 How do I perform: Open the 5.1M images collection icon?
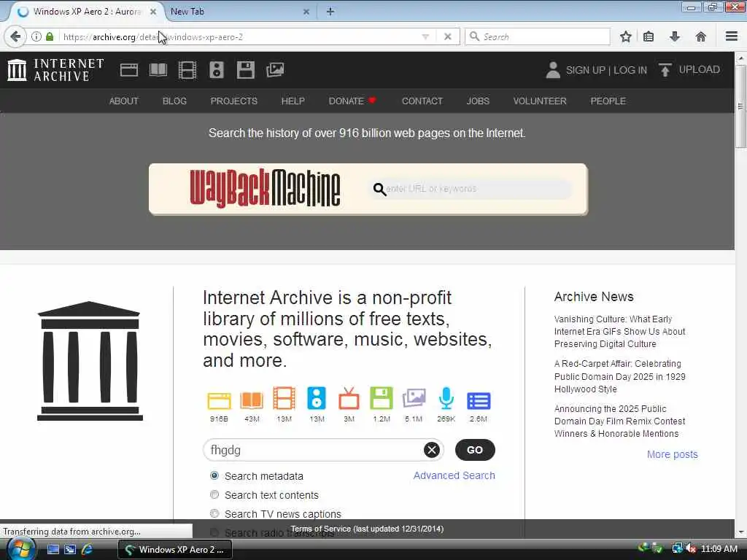(x=414, y=398)
